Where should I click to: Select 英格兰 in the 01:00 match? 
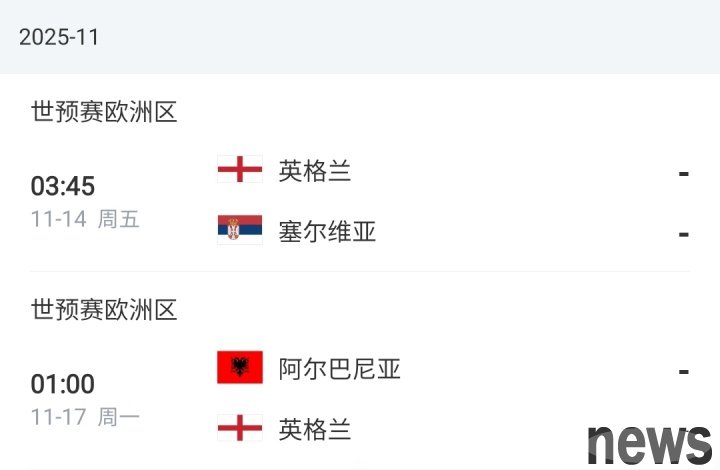click(x=315, y=429)
